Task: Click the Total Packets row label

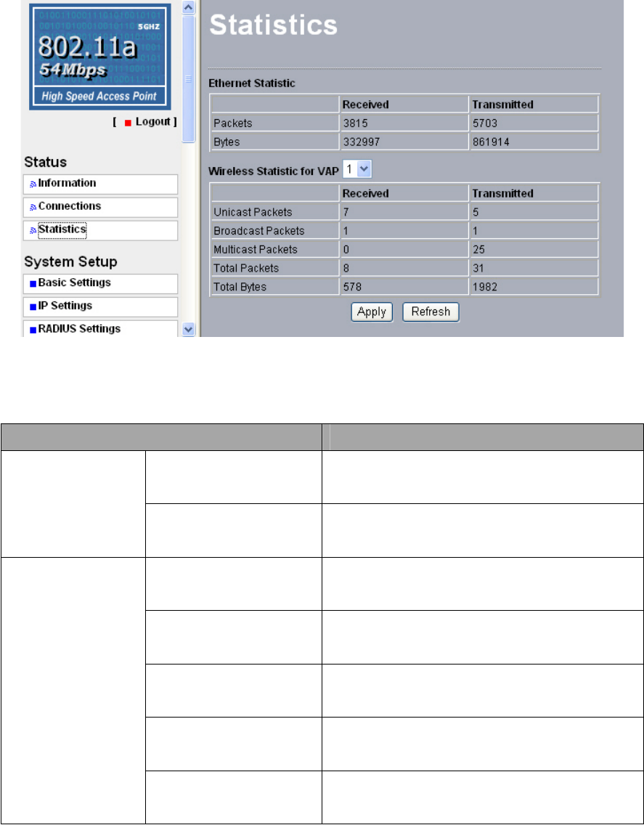Action: click(x=245, y=268)
